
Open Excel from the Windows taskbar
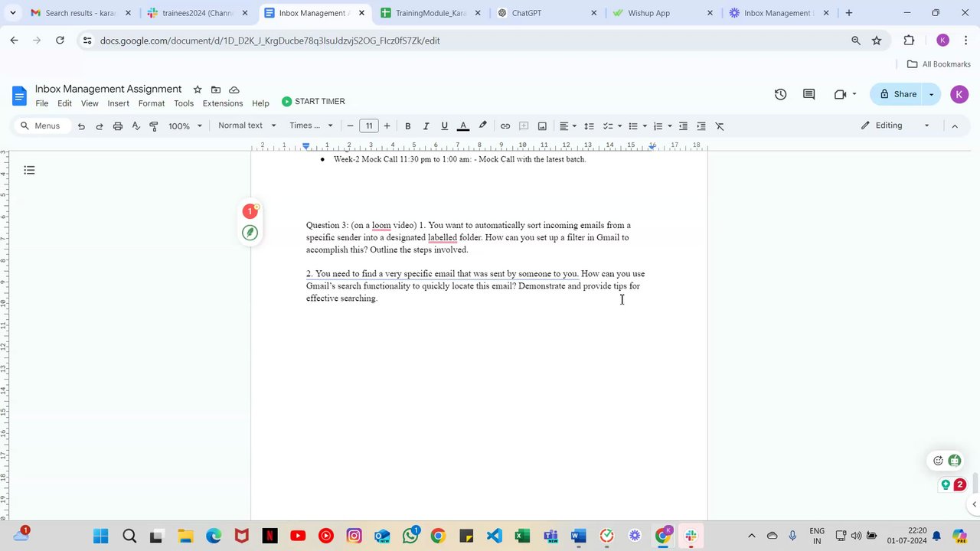(x=522, y=536)
